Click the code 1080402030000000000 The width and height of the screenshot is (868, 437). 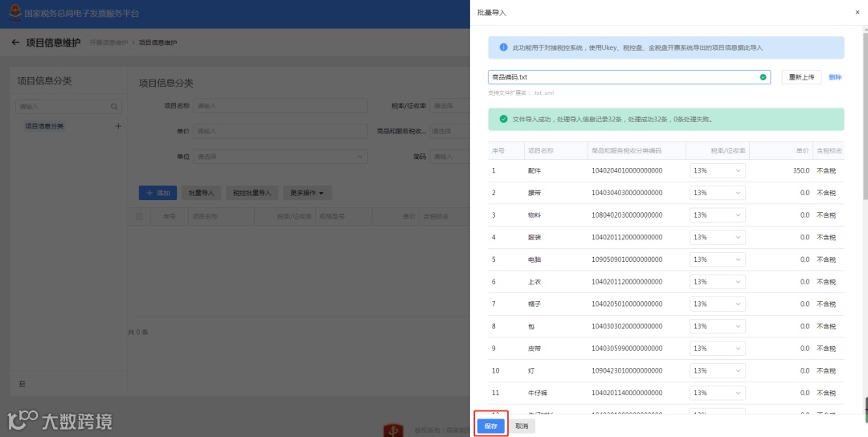tap(627, 214)
